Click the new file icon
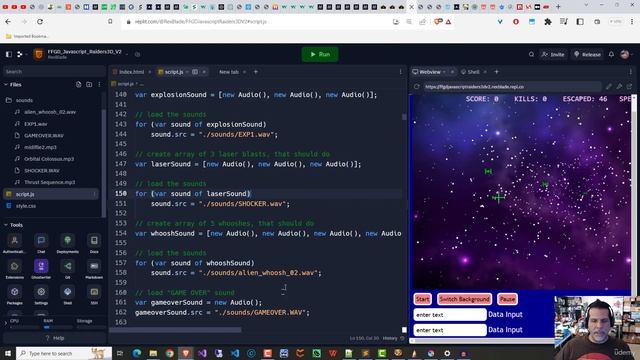Screen dimensions: 640x360 (78, 84)
